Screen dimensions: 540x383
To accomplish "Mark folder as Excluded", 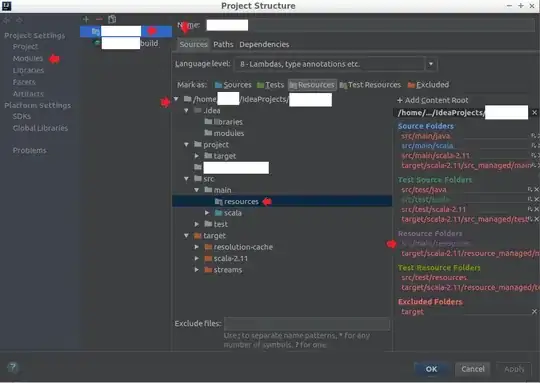I will point(428,85).
